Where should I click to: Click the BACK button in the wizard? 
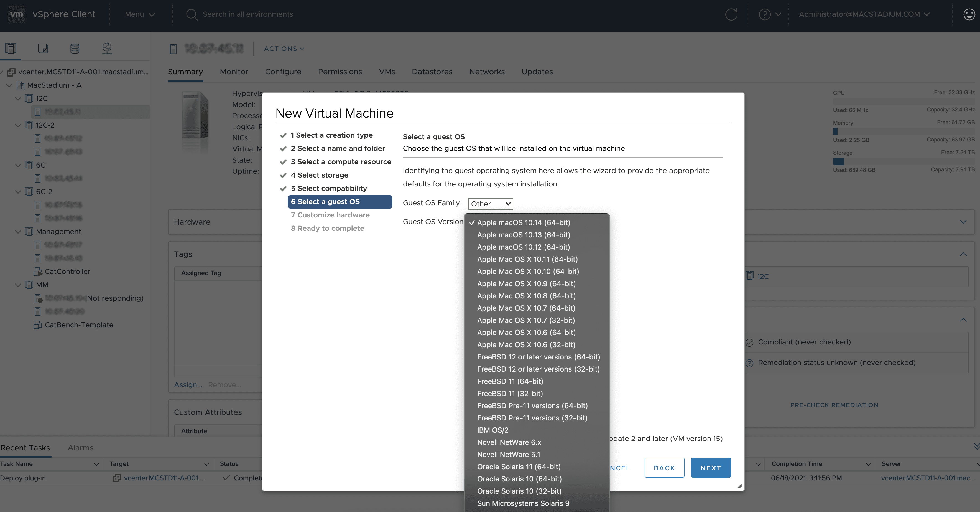point(664,468)
